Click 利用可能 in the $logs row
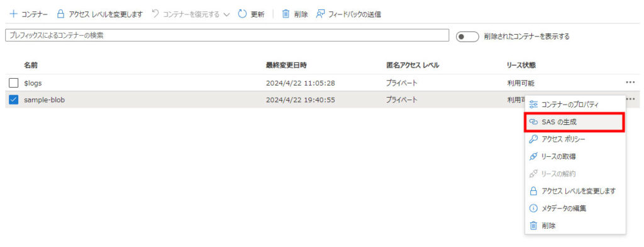644x247 pixels. tap(521, 83)
